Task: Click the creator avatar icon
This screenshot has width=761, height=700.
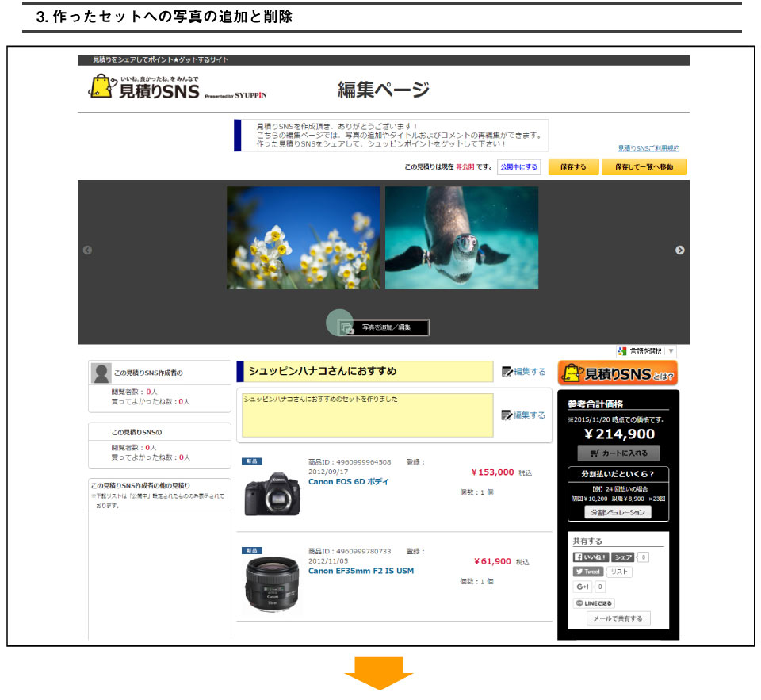Action: tap(101, 373)
